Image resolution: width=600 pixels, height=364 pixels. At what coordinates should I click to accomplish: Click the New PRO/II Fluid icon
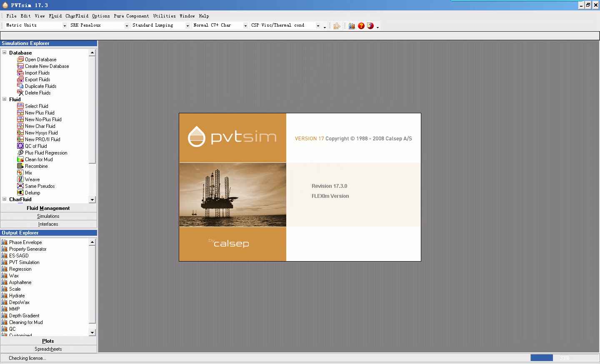[x=20, y=140]
